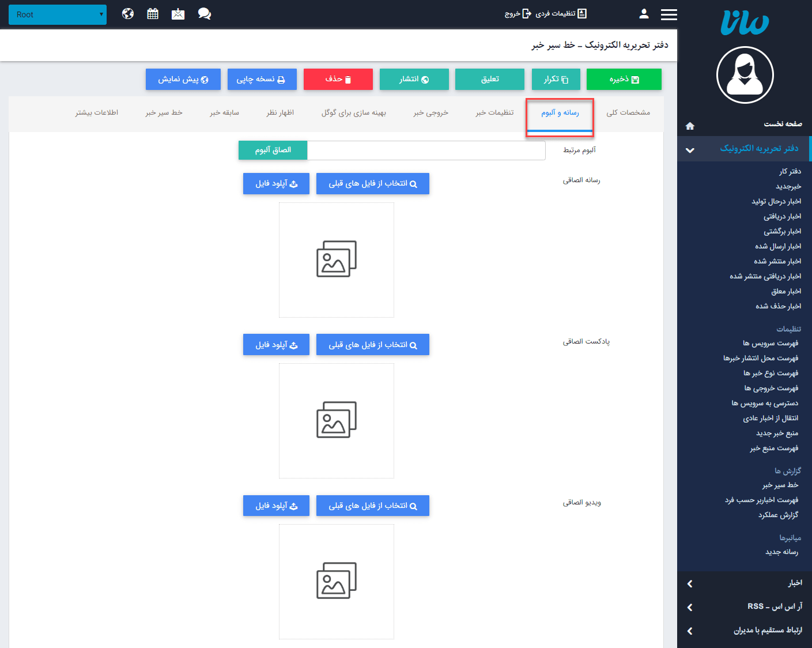The width and height of the screenshot is (812, 648).
Task: Open the Root dropdown selector
Action: [x=58, y=14]
